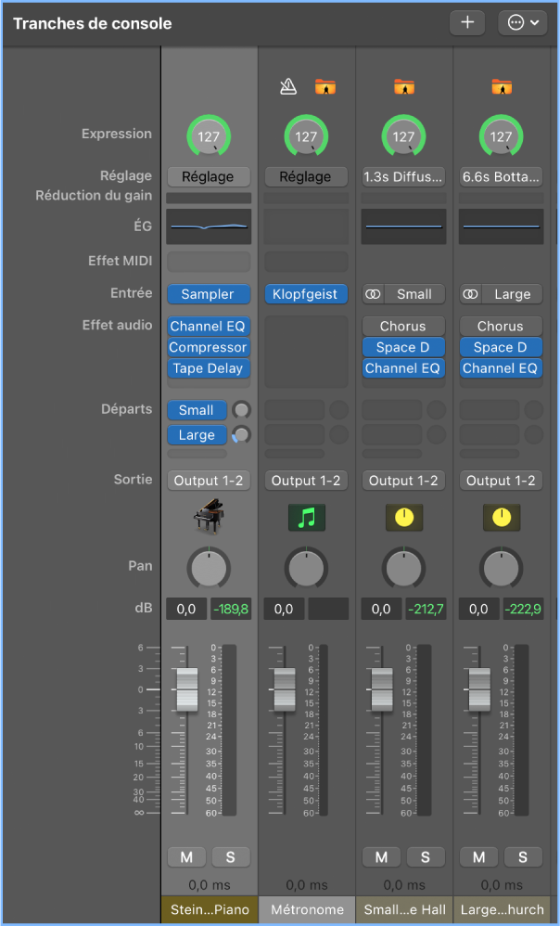560x926 pixels.
Task: Click the green music note Métronome icon
Action: click(x=306, y=517)
